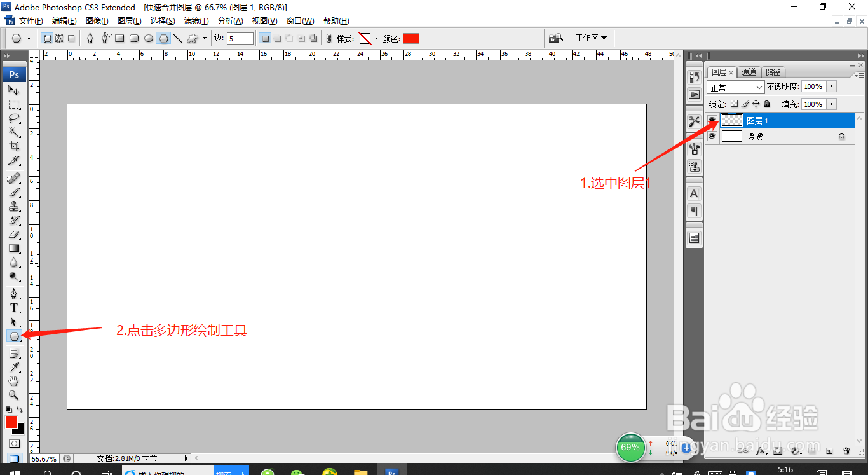
Task: Select the Hand tool
Action: [x=14, y=382]
